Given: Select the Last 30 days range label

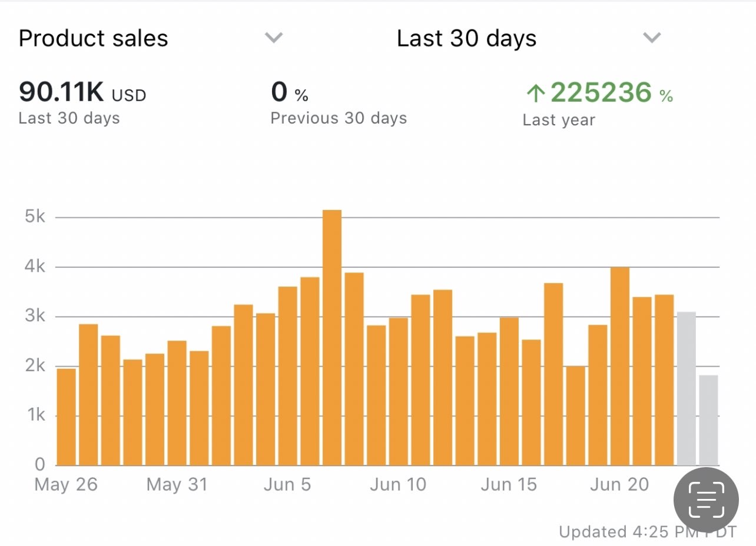Looking at the screenshot, I should [x=466, y=39].
